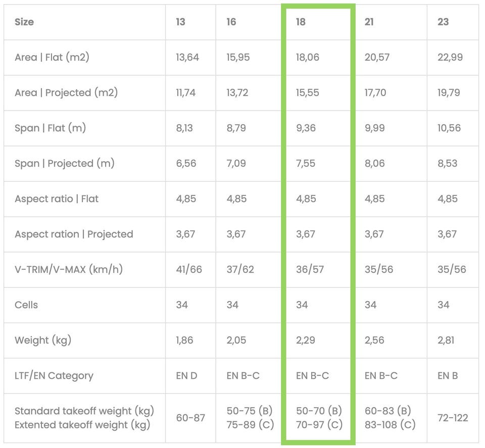Image resolution: width=485 pixels, height=448 pixels.
Task: Select LTF/EN Category value EN D
Action: tap(186, 376)
